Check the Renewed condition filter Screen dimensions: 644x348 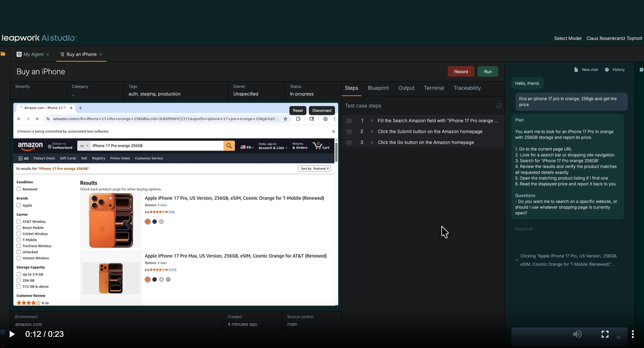18,189
